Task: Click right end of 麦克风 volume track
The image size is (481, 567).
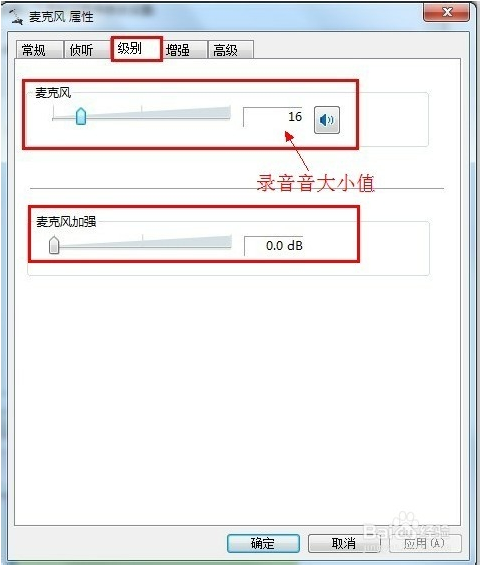Action: pos(229,114)
